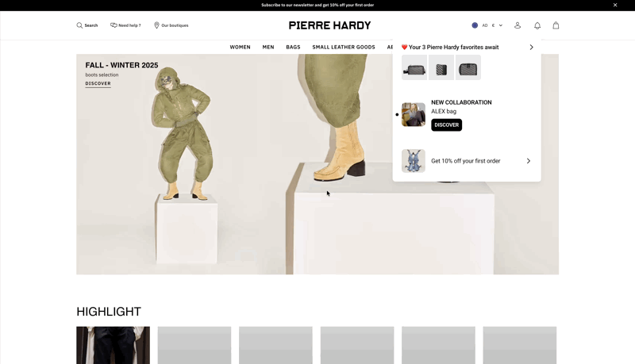Select the third favorite bag thumbnail
The image size is (635, 364).
pos(468,67)
